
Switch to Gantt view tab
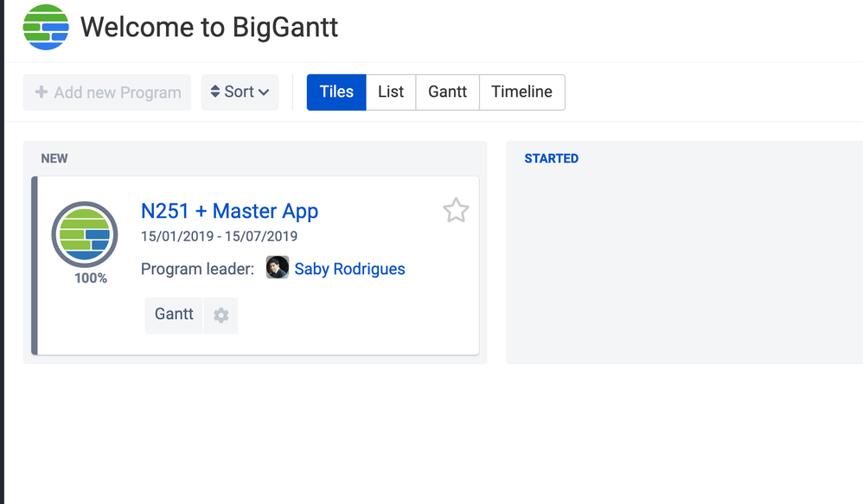tap(447, 93)
